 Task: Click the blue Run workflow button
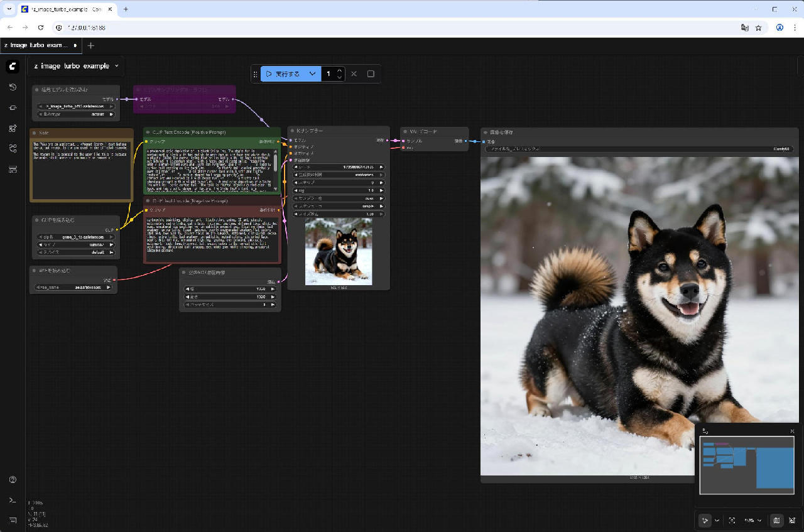(x=283, y=74)
